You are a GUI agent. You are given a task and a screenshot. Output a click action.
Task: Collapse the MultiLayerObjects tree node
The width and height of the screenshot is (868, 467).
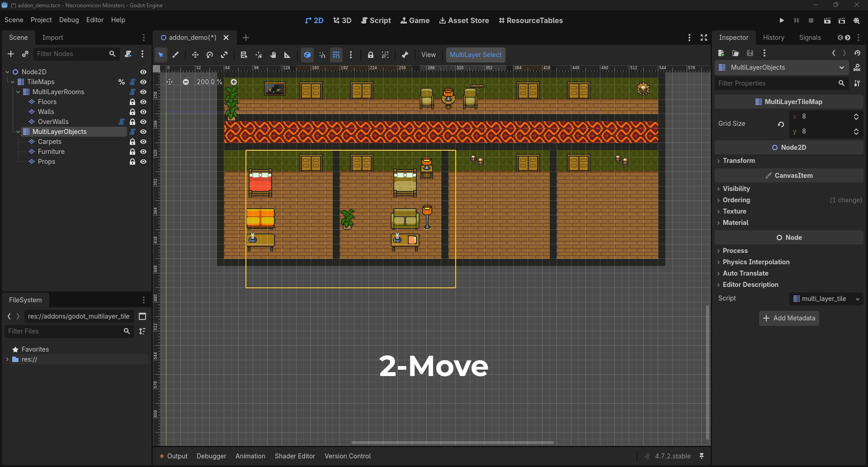(18, 132)
